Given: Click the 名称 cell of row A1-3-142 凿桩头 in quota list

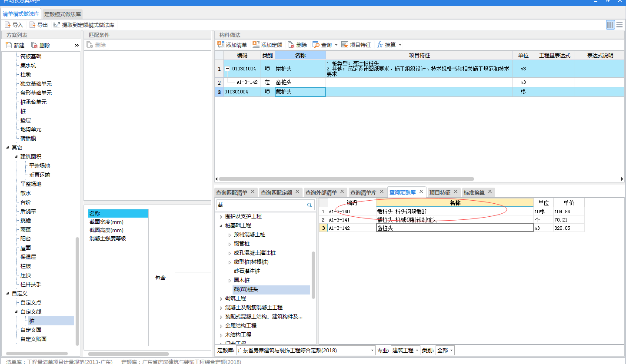Looking at the screenshot, I should point(455,228).
